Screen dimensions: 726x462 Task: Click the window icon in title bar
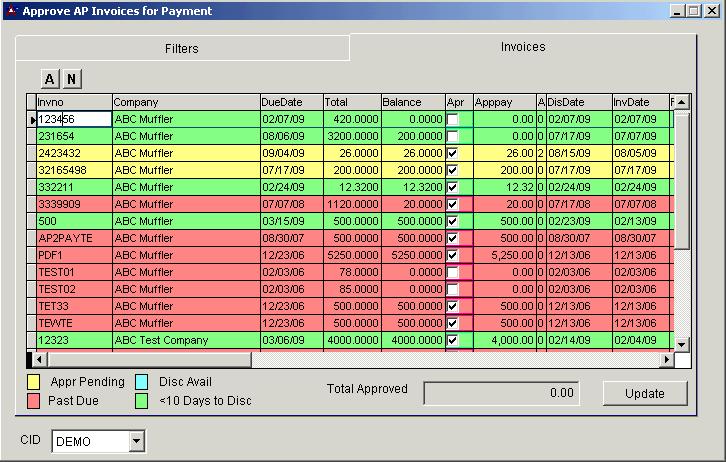(10, 10)
